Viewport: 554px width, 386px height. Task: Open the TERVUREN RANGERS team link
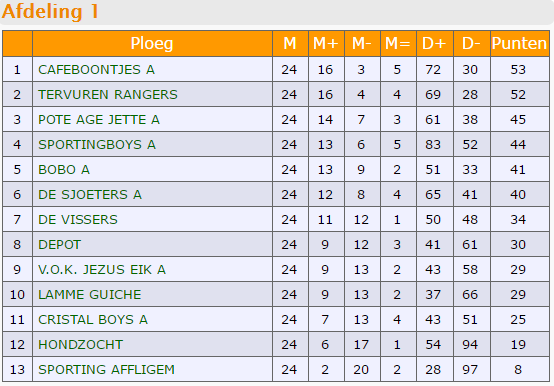(108, 95)
